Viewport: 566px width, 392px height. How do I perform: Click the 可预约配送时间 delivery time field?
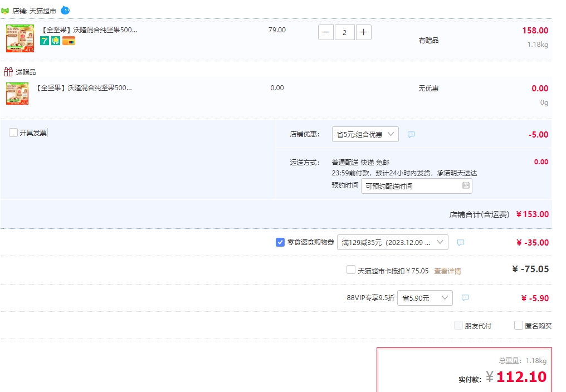[x=417, y=186]
